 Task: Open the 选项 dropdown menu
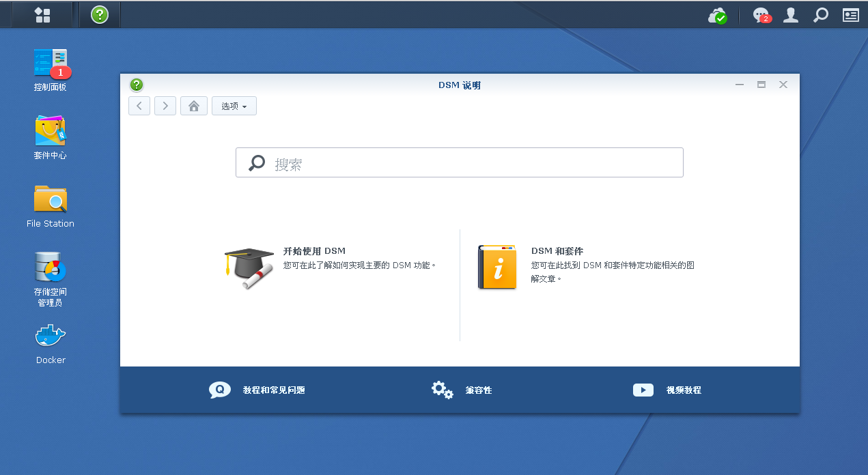coord(234,106)
